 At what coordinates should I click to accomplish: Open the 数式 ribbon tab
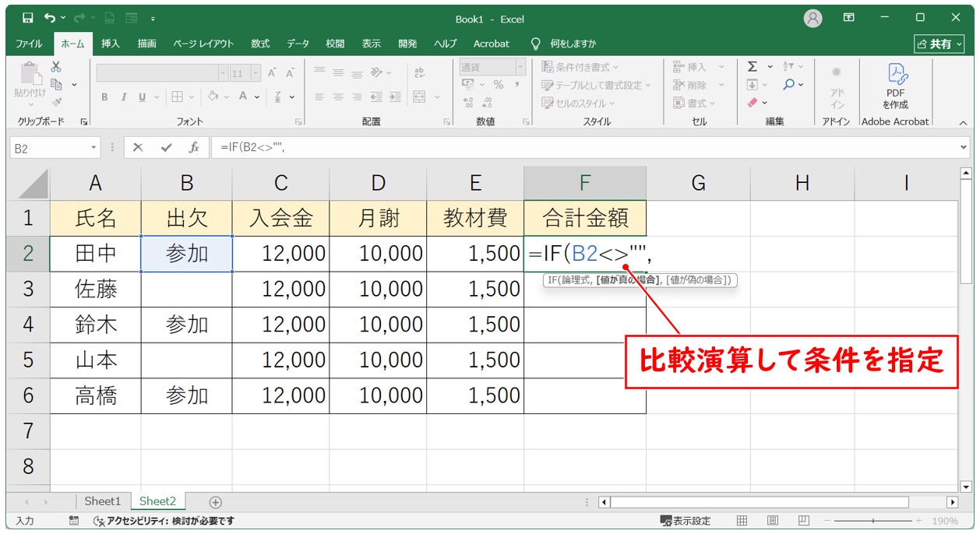click(x=260, y=44)
